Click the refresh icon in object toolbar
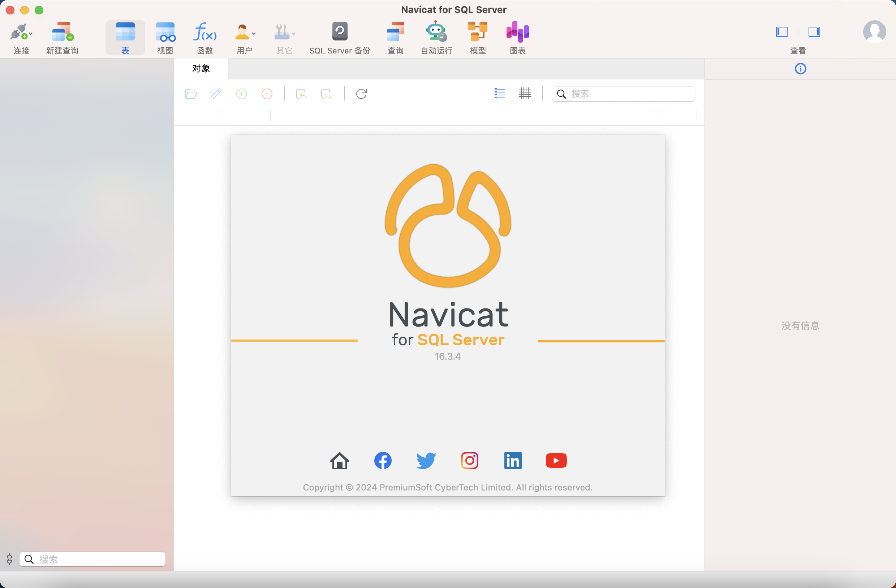The height and width of the screenshot is (588, 896). 361,94
